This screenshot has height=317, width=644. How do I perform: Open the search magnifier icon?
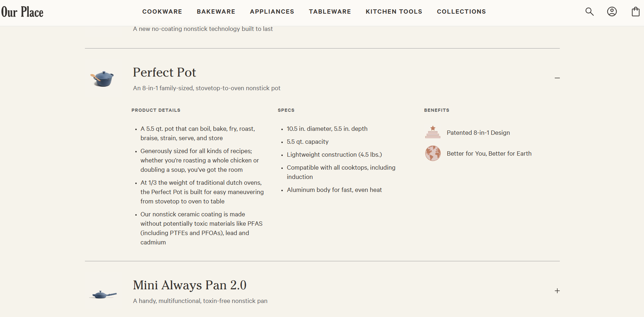589,12
